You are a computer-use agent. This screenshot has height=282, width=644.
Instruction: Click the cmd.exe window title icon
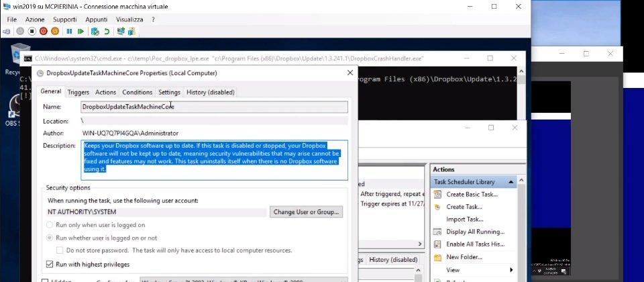click(x=28, y=59)
